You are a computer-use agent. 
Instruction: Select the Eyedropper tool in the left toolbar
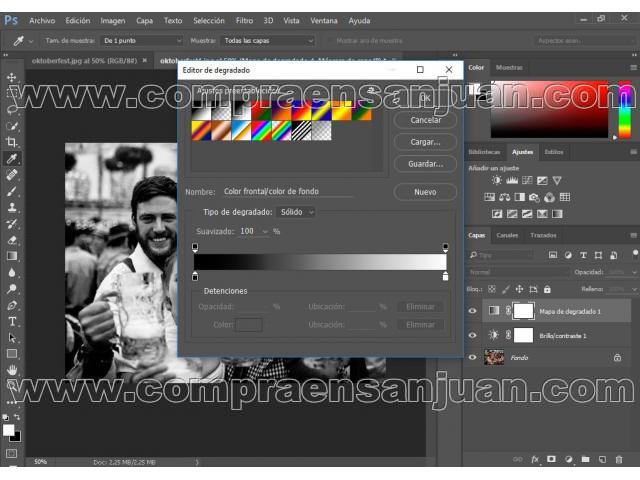pyautogui.click(x=11, y=158)
